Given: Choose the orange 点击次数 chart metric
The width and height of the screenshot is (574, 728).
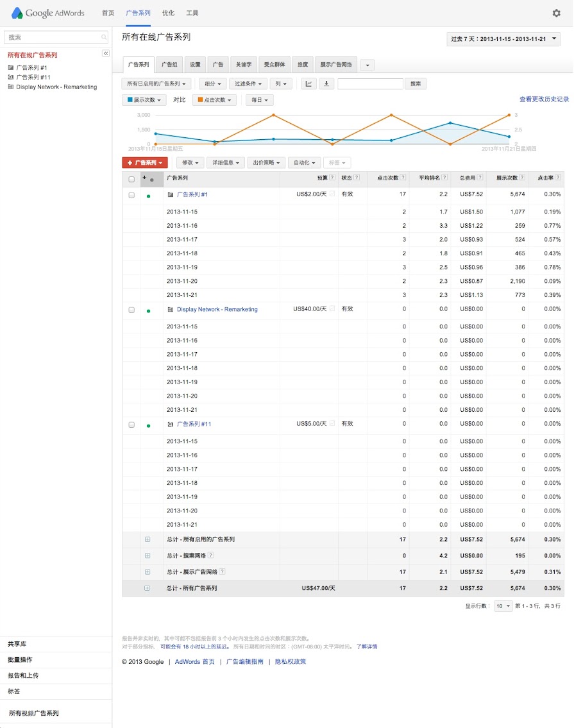Looking at the screenshot, I should (x=214, y=100).
